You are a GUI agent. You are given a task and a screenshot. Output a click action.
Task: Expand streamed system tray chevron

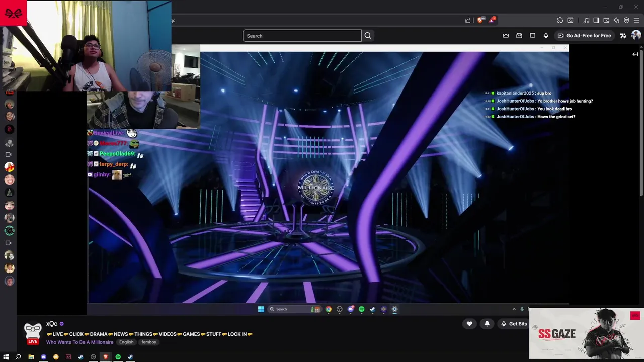pyautogui.click(x=514, y=309)
